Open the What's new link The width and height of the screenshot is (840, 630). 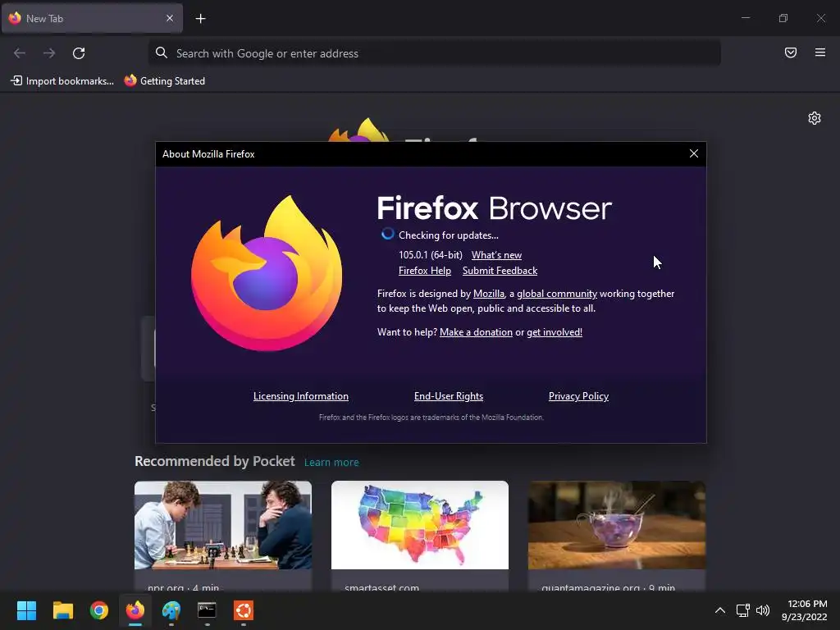[x=496, y=256]
